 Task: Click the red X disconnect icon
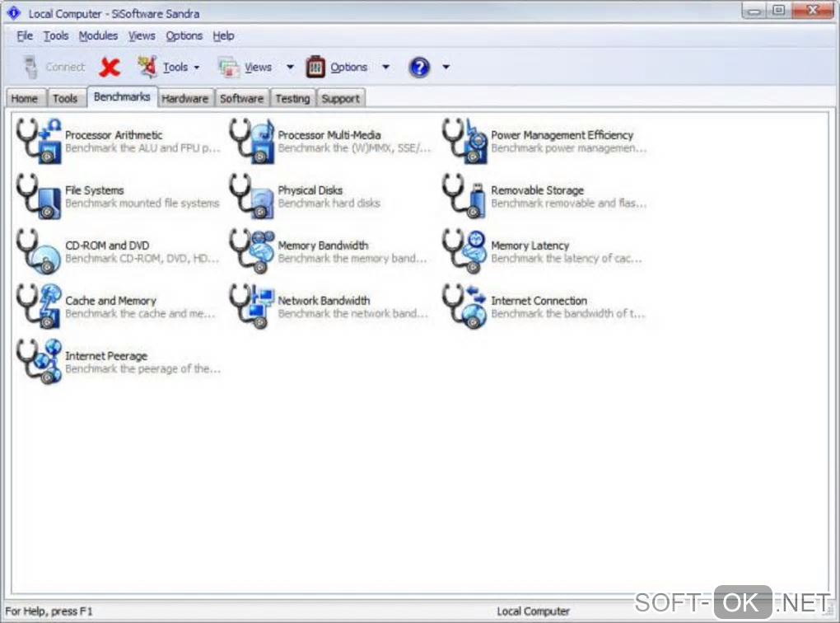(x=110, y=68)
